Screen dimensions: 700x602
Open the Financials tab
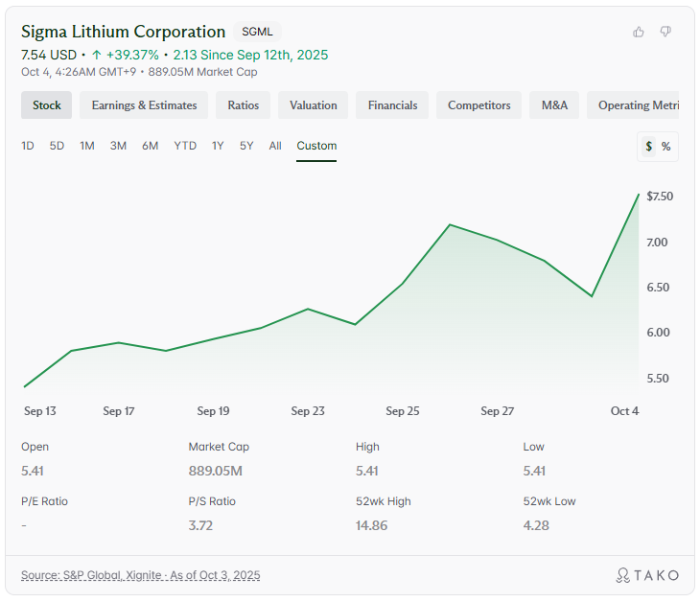tap(392, 105)
